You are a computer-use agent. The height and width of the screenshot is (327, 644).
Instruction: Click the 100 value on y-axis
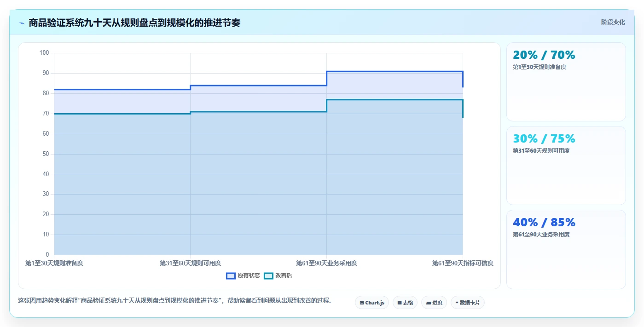click(44, 53)
